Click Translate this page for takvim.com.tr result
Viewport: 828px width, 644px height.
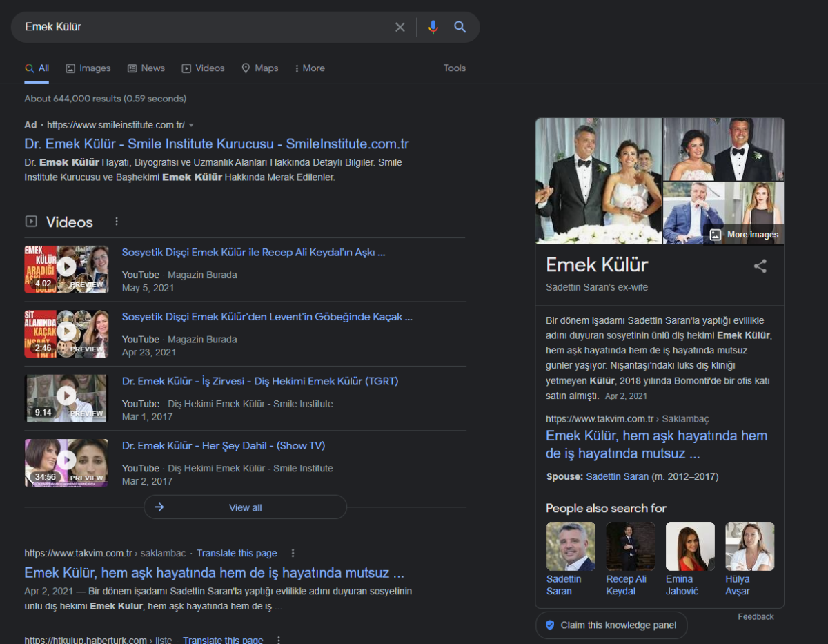[237, 553]
